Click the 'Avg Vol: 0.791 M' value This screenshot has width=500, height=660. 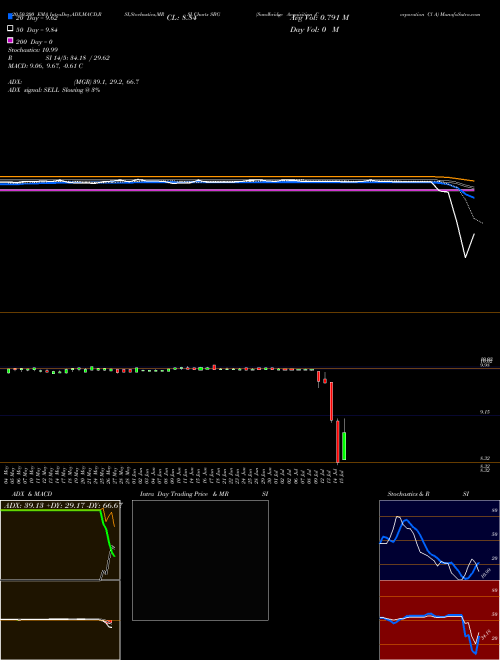point(319,18)
